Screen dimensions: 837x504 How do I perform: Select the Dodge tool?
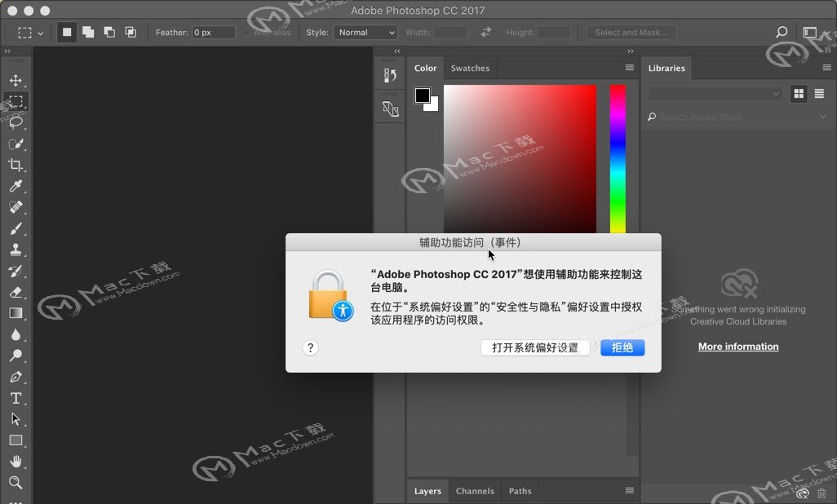point(15,356)
